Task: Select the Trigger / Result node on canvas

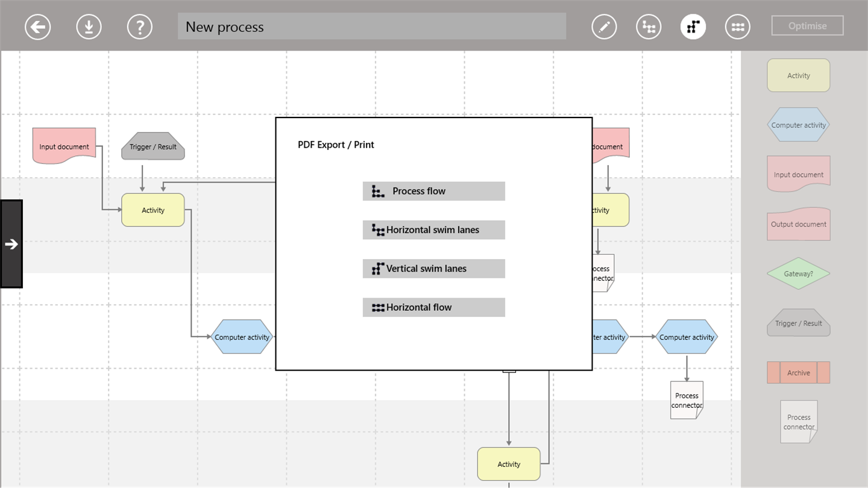Action: click(153, 146)
